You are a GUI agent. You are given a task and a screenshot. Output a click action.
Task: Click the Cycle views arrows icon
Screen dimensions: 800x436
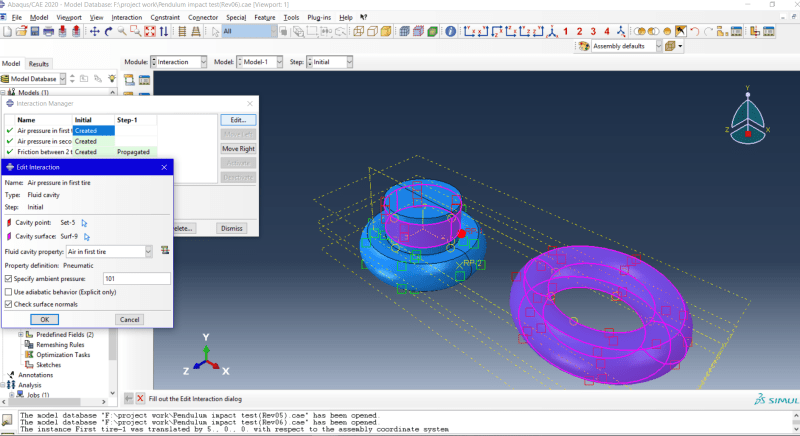[163, 32]
